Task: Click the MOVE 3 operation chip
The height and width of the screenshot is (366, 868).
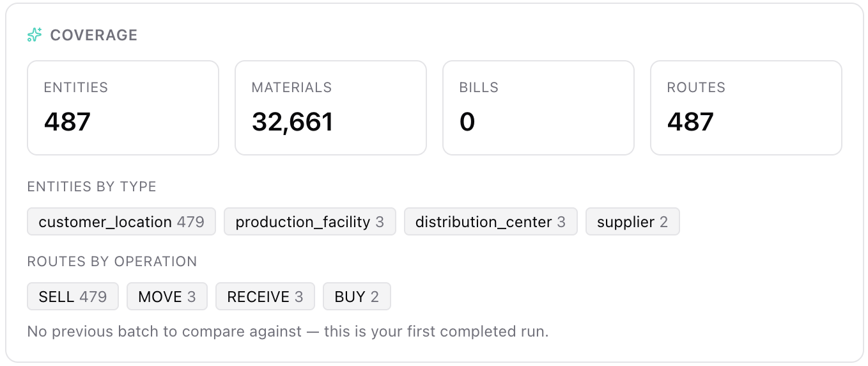Action: [167, 296]
